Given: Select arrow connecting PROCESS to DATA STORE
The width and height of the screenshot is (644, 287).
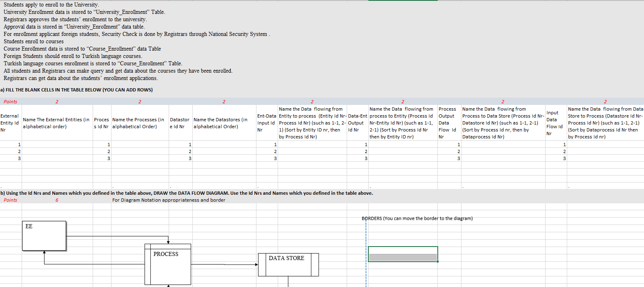Looking at the screenshot, I should coord(225,265).
